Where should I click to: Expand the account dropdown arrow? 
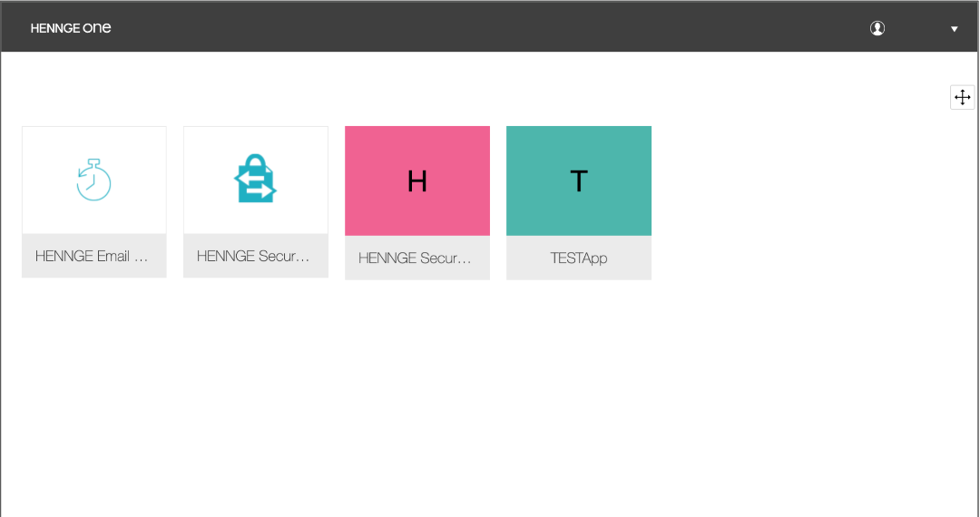(955, 29)
